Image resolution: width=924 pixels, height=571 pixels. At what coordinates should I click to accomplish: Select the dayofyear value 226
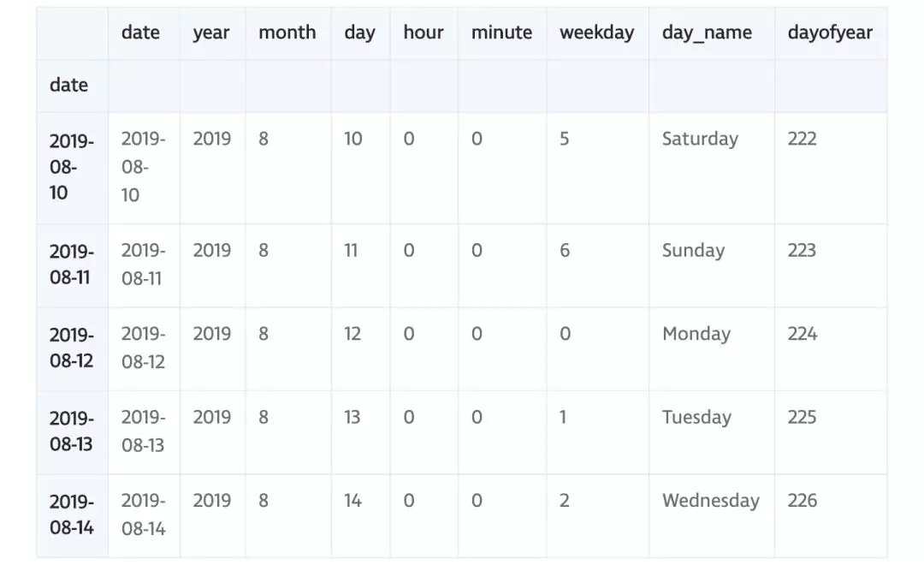pyautogui.click(x=803, y=501)
